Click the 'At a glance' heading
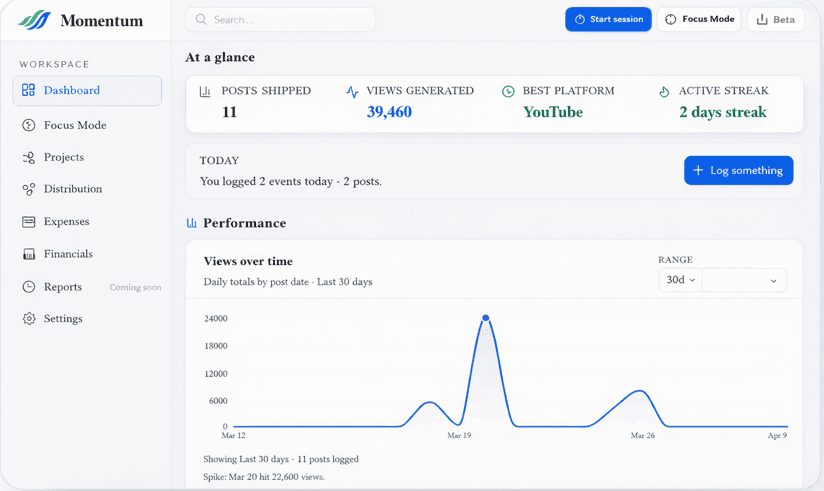The image size is (824, 491). coord(220,57)
